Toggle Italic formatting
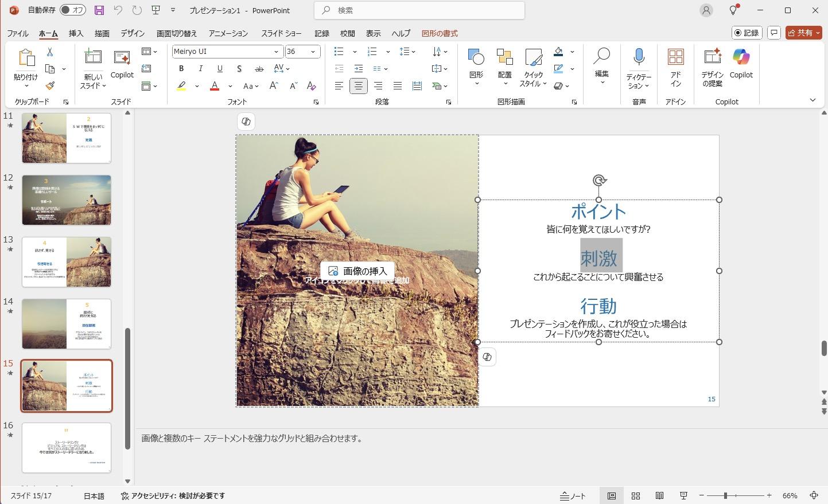Image resolution: width=828 pixels, height=504 pixels. click(200, 69)
